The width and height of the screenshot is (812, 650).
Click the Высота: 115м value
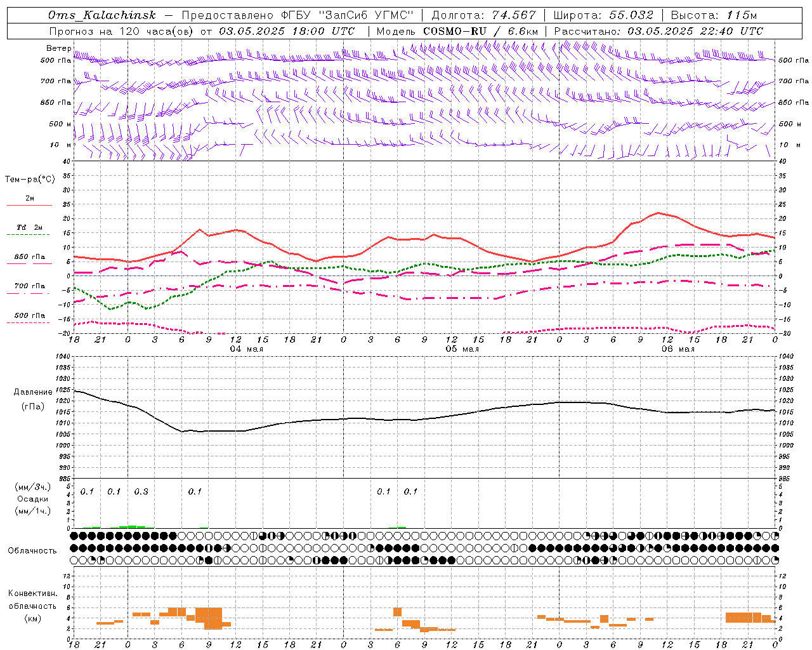click(x=714, y=16)
